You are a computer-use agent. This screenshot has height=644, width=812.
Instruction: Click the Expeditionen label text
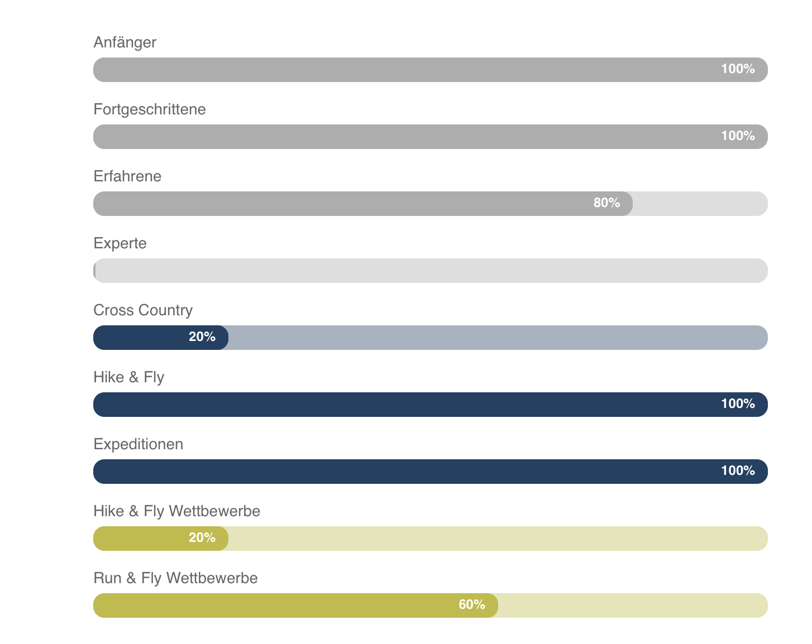[138, 444]
